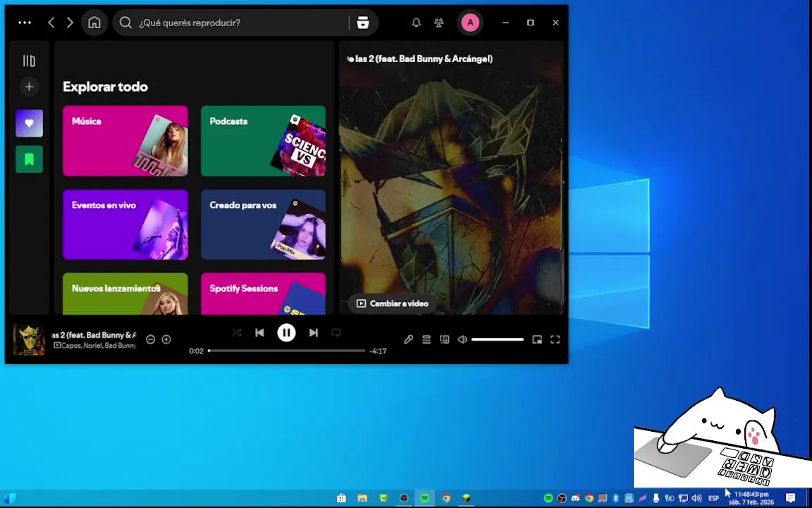This screenshot has height=508, width=812.
Task: Open the Minecraft block taskbar icon
Action: (467, 498)
